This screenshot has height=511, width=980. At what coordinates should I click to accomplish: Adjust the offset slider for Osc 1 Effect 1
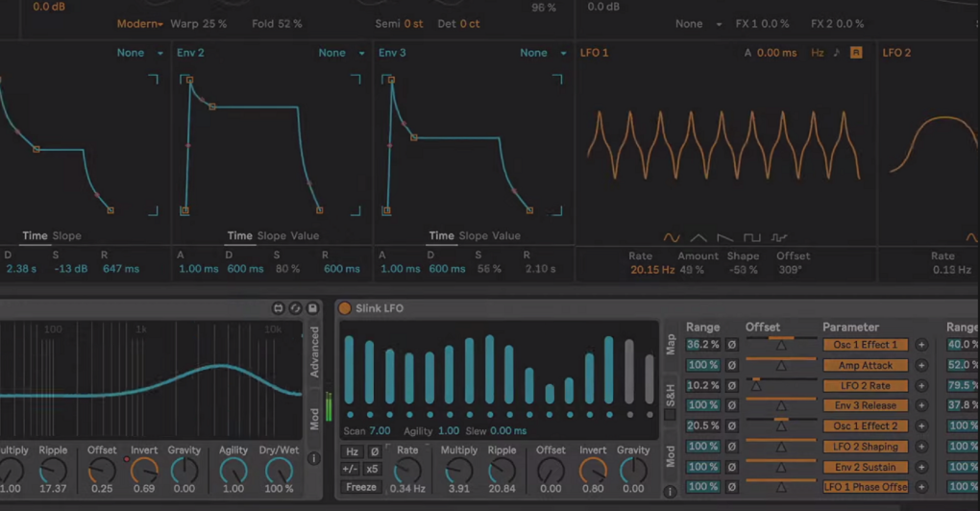pos(781,344)
